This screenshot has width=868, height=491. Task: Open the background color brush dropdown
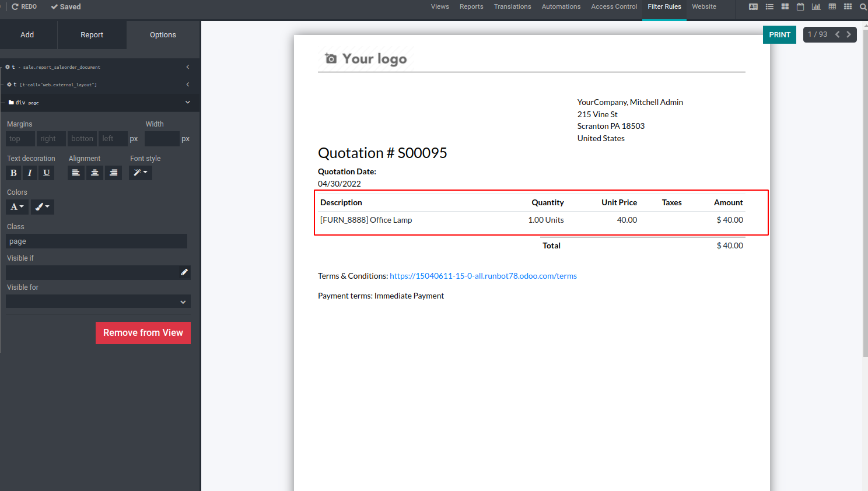click(43, 207)
